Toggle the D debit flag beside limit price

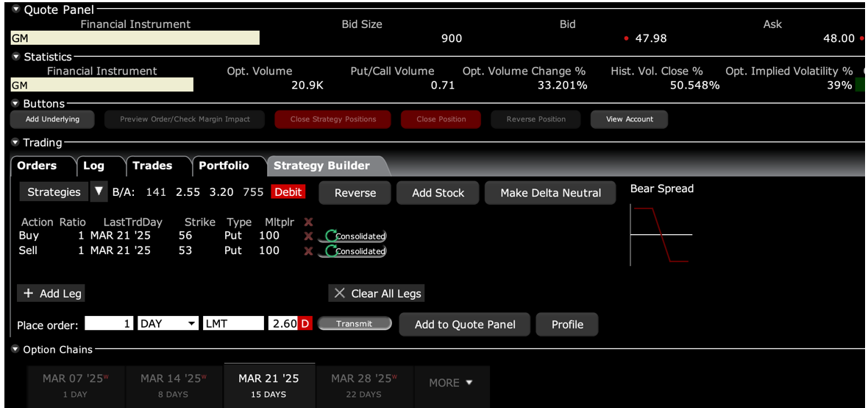pos(305,324)
